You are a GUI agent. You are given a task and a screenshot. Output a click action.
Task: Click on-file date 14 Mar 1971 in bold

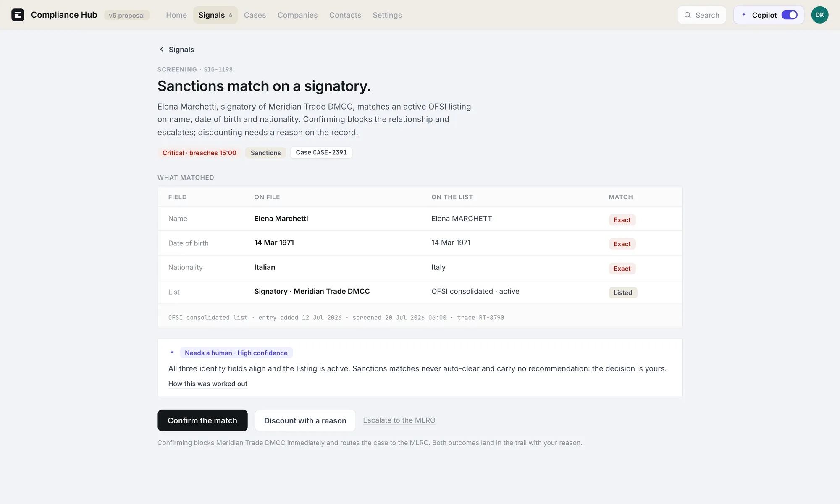click(x=274, y=243)
